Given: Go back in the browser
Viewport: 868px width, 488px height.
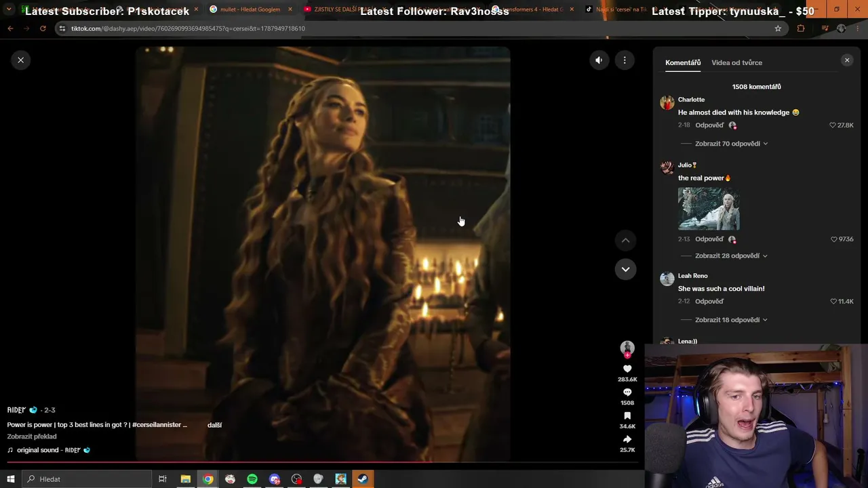Looking at the screenshot, I should (x=10, y=28).
